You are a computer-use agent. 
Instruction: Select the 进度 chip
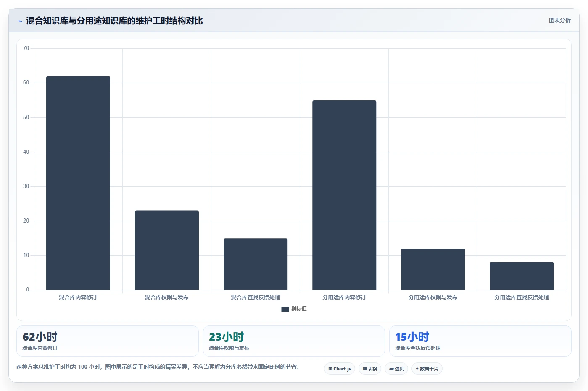tap(396, 369)
